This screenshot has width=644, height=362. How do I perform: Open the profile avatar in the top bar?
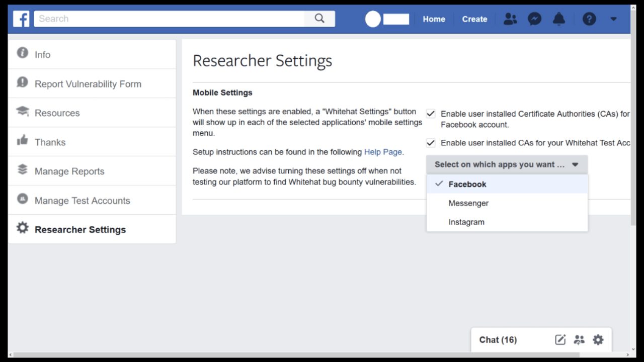pyautogui.click(x=373, y=19)
